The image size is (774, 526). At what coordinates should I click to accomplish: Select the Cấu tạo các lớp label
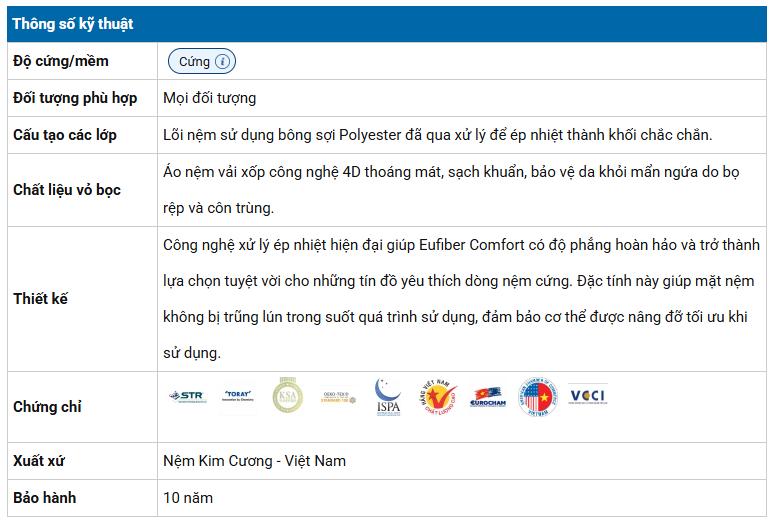coord(65,135)
